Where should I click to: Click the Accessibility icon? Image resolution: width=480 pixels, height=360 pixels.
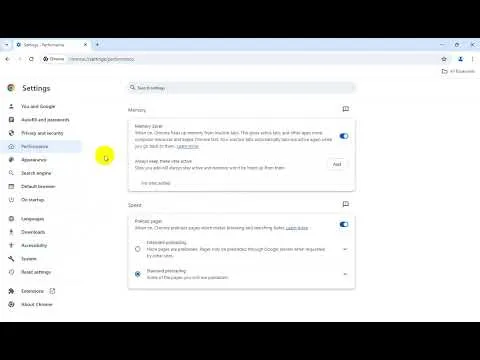tap(11, 245)
